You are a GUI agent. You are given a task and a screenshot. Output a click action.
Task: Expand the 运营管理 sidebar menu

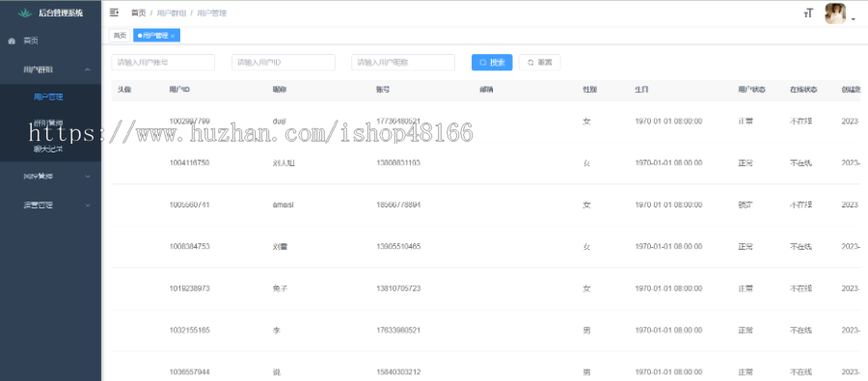click(50, 204)
